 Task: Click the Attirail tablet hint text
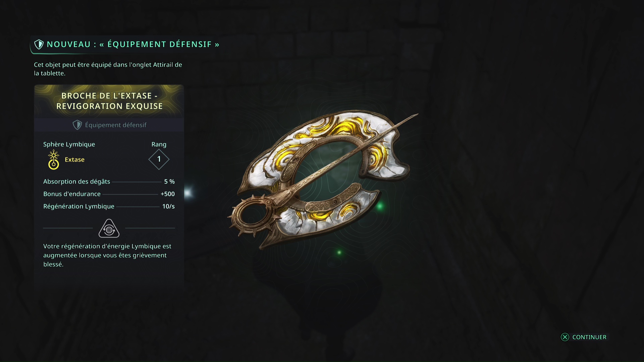[x=108, y=69]
